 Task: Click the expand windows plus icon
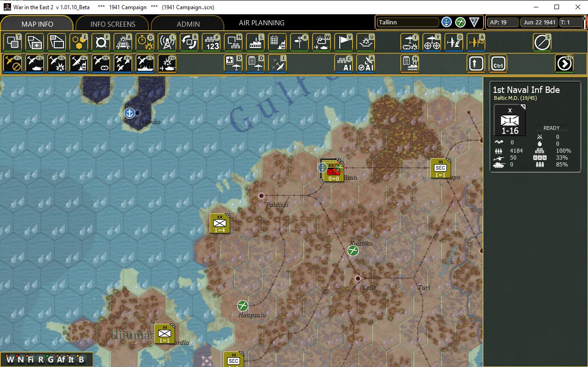(x=34, y=42)
